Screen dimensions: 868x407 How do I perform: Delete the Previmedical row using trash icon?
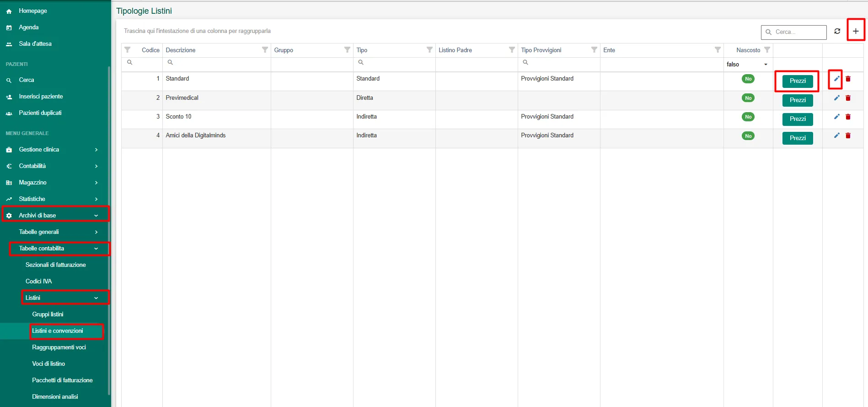pyautogui.click(x=848, y=98)
